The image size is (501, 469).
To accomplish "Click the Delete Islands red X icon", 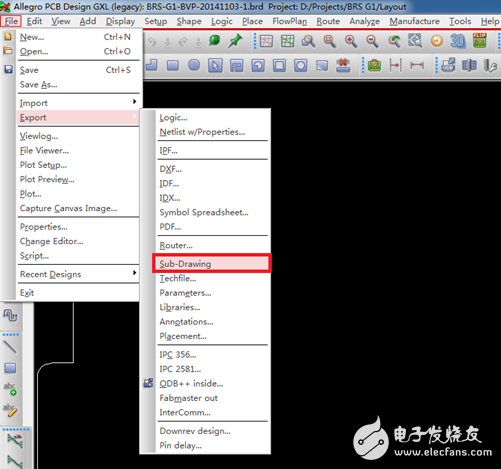I will (x=343, y=65).
